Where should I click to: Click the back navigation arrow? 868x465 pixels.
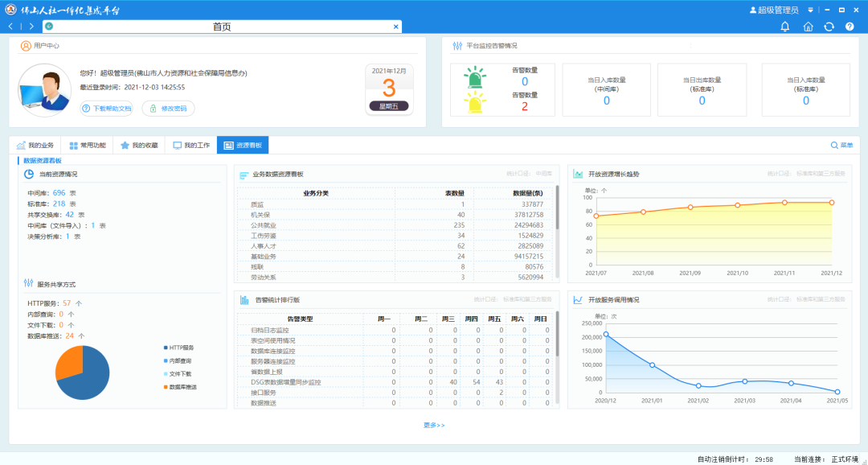(10, 27)
